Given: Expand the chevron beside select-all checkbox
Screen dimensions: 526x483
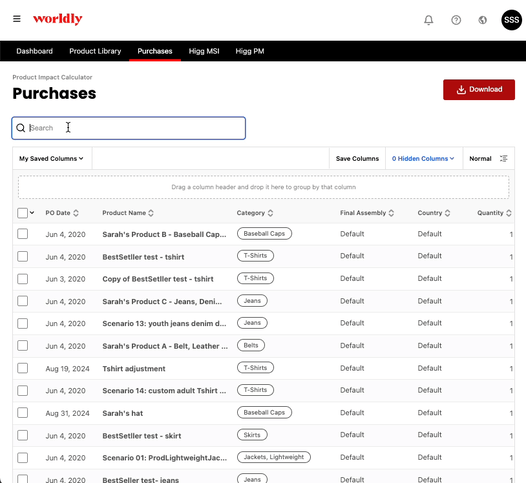Looking at the screenshot, I should tap(32, 212).
